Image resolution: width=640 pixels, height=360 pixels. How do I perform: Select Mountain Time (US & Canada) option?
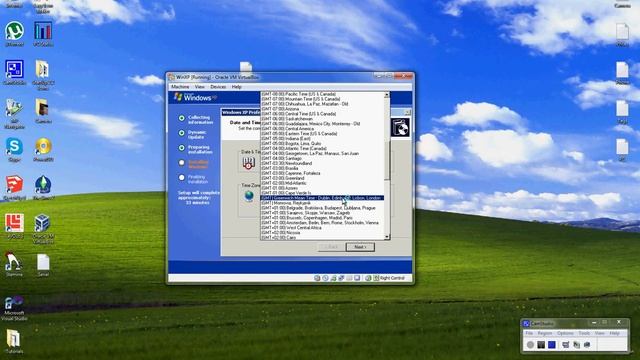(322, 99)
